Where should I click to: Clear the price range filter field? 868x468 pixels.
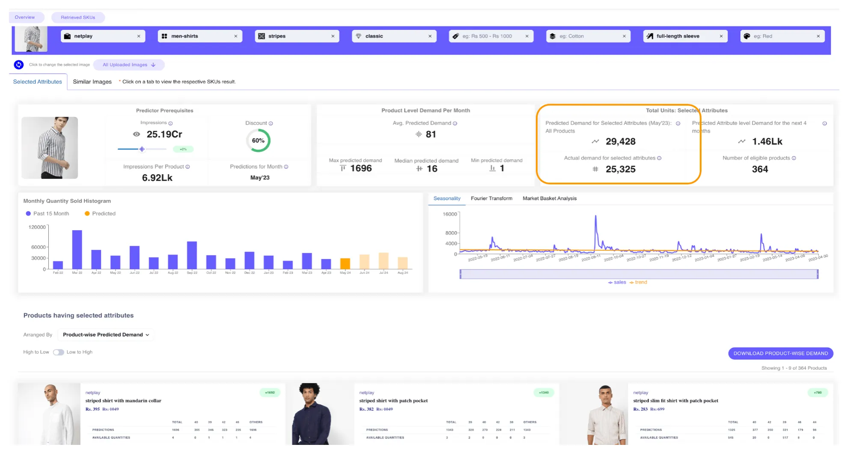[x=527, y=36]
